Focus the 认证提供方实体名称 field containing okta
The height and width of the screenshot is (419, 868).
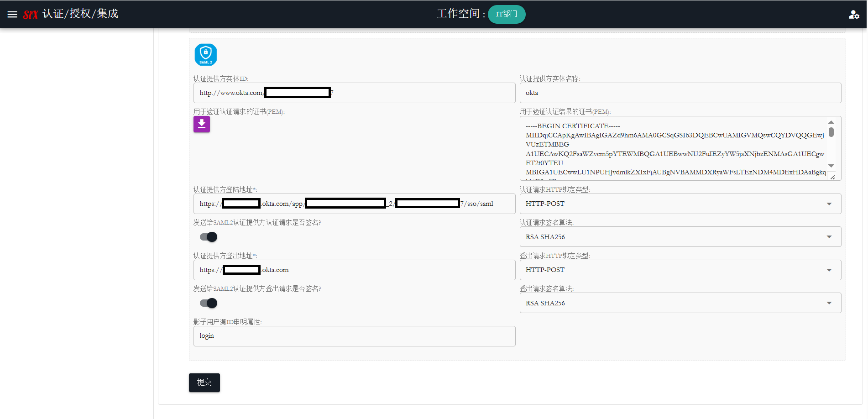pos(680,93)
